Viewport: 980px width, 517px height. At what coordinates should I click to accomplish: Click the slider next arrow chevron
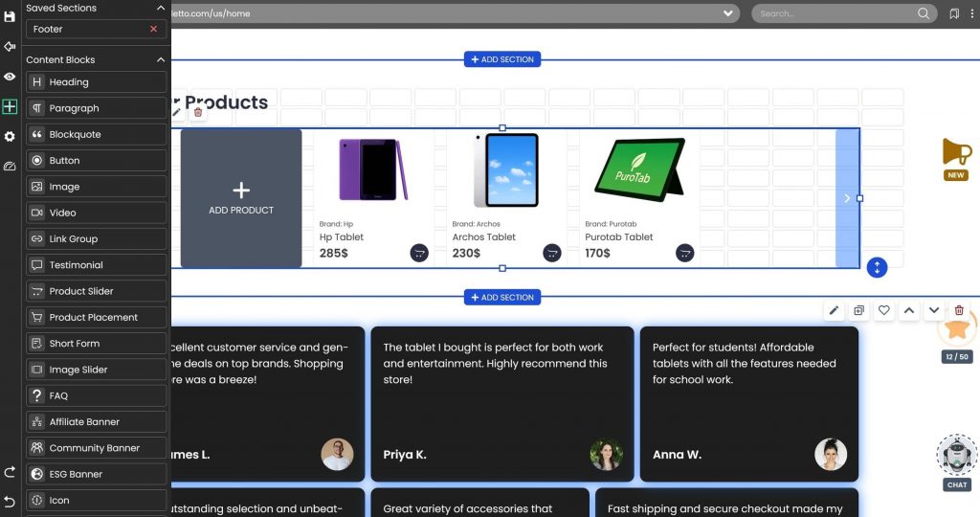[848, 198]
